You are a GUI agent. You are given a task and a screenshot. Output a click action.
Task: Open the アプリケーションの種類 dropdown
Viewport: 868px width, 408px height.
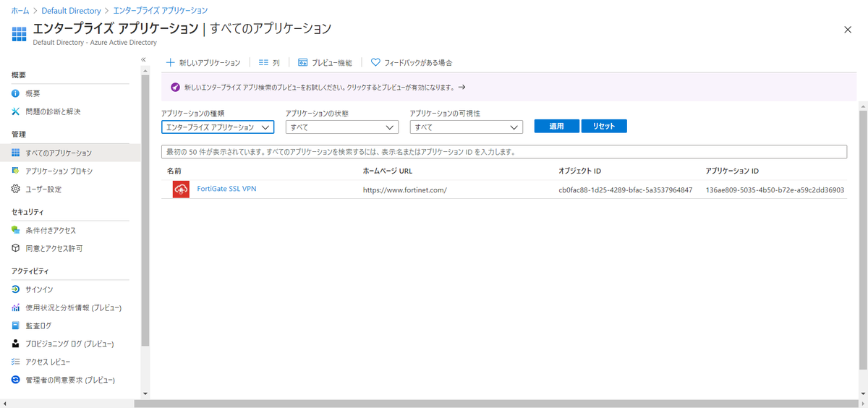218,127
